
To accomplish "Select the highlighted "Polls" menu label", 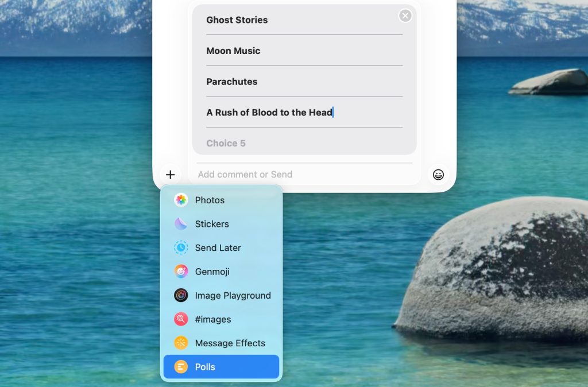I will coord(205,367).
